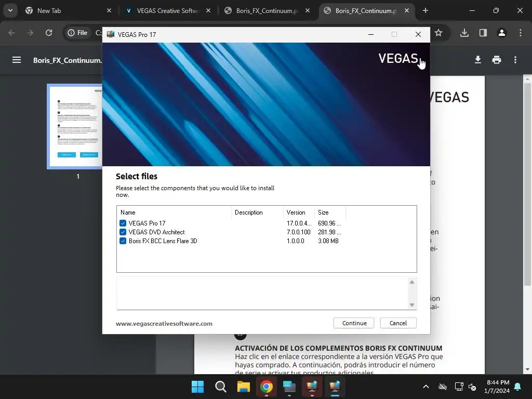Screen dimensions: 532x399
Task: Open the www.vegascreativesoftware.com link
Action: tap(164, 324)
